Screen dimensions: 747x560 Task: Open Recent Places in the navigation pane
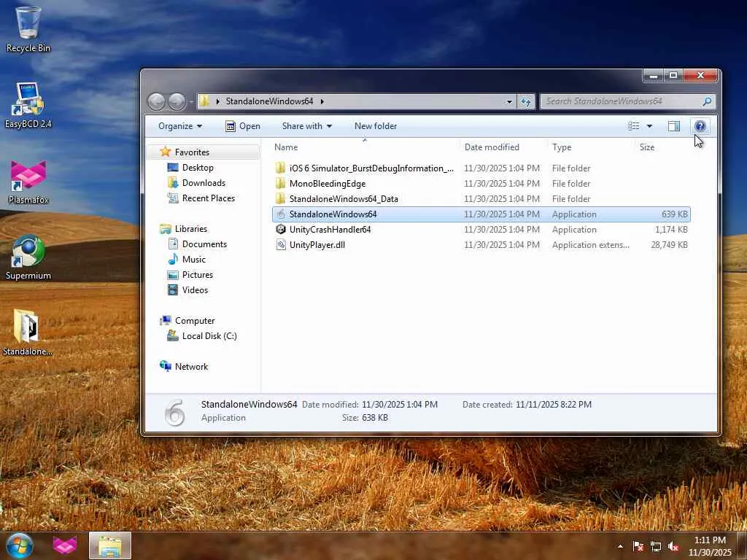coord(208,198)
